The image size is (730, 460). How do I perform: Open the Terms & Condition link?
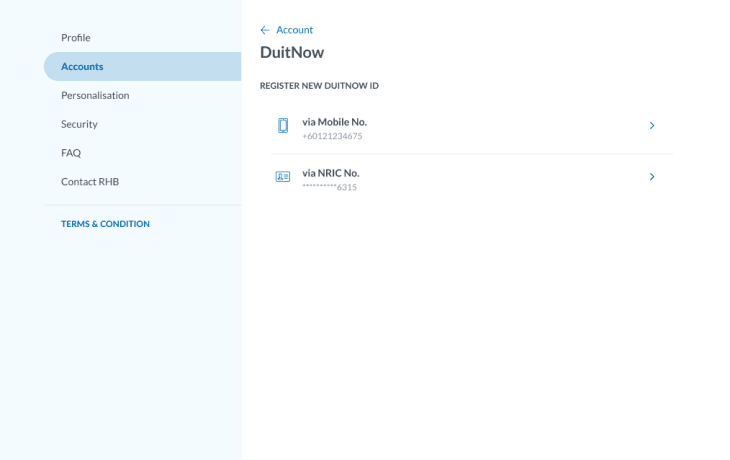click(105, 224)
